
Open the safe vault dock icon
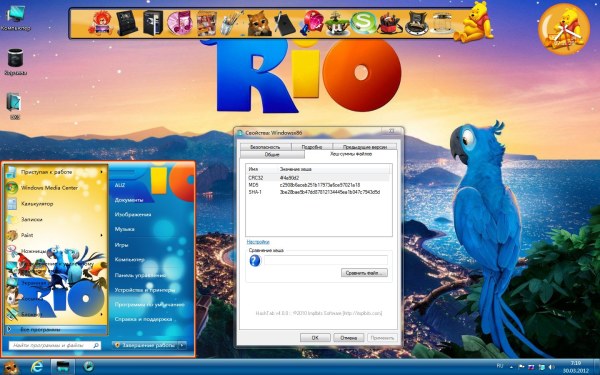pyautogui.click(x=153, y=23)
